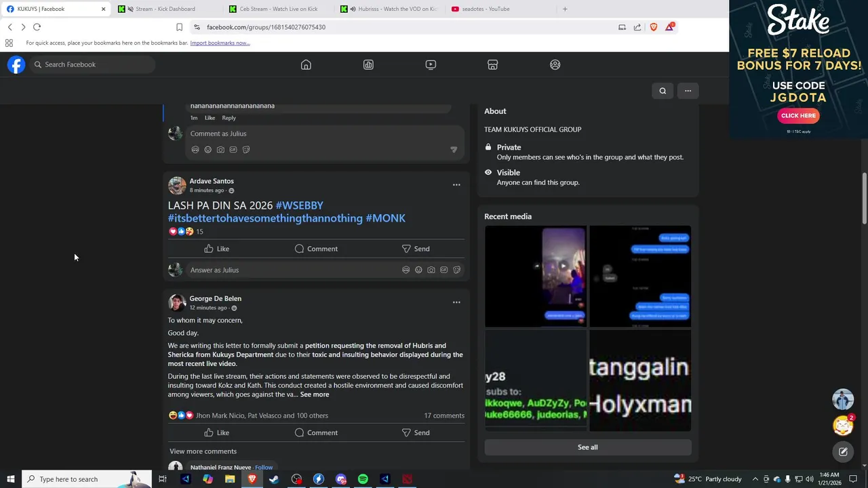Open emoji picker in 'Comment as Julius' box
The height and width of the screenshot is (488, 868).
(208, 150)
